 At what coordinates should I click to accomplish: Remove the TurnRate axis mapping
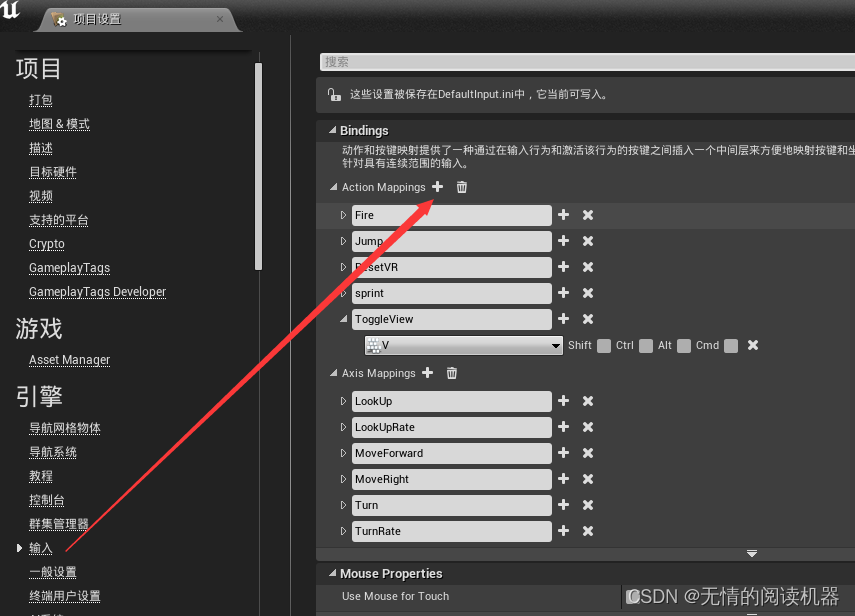coord(587,530)
